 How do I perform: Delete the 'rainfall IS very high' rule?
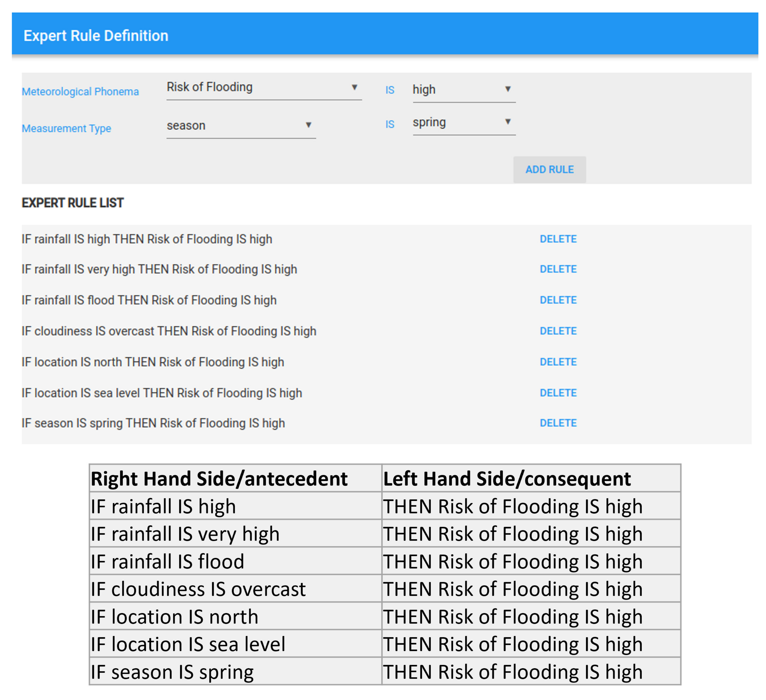(x=558, y=269)
